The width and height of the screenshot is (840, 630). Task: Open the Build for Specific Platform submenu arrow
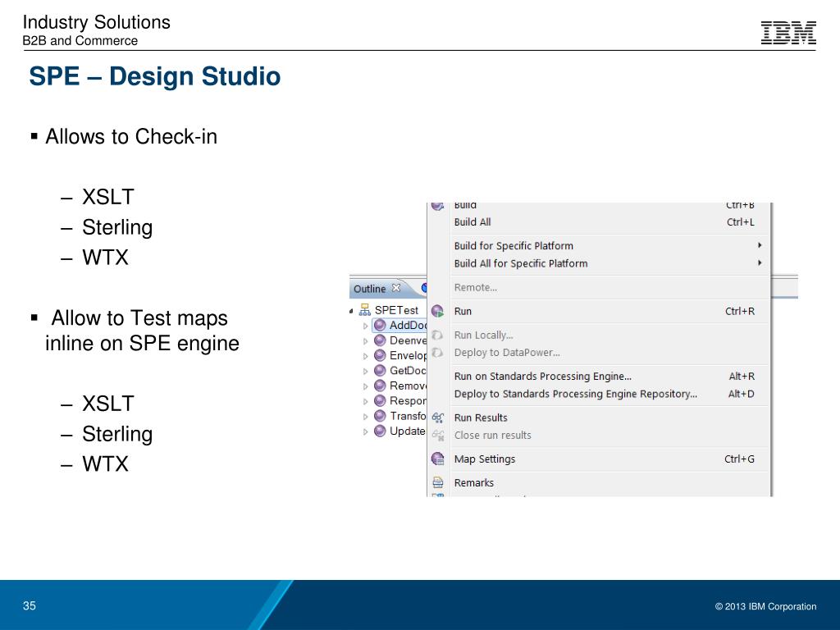760,245
